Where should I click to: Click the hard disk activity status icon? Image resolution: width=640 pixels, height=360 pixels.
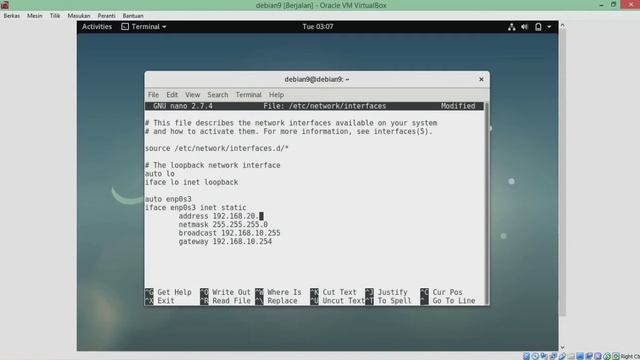[527, 356]
